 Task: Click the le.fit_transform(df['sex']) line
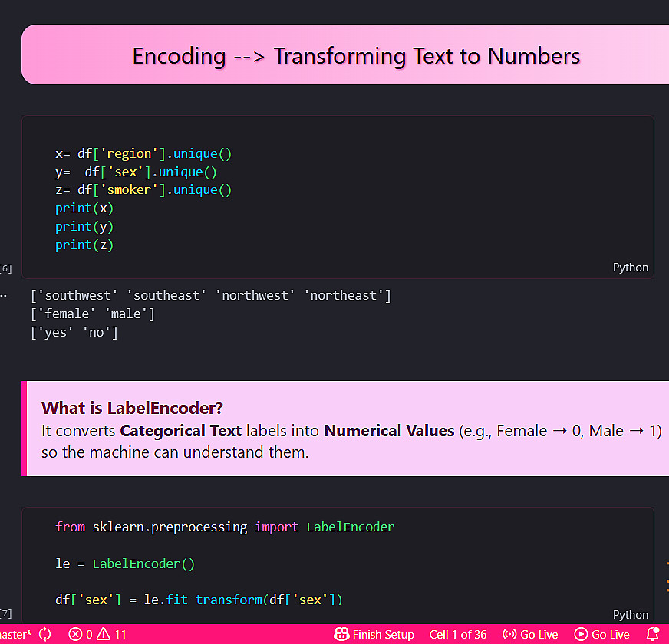(x=199, y=600)
